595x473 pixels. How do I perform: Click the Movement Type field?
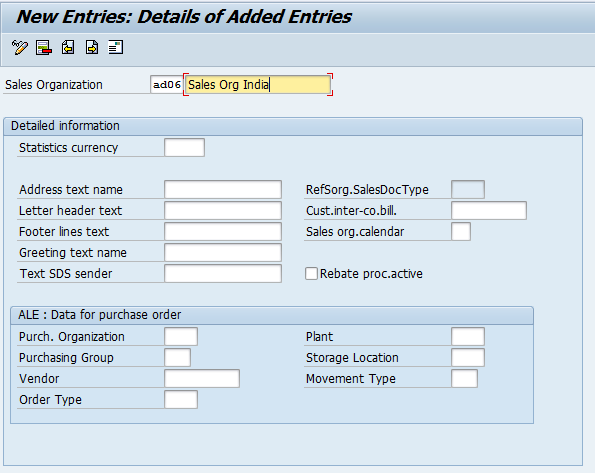click(464, 378)
